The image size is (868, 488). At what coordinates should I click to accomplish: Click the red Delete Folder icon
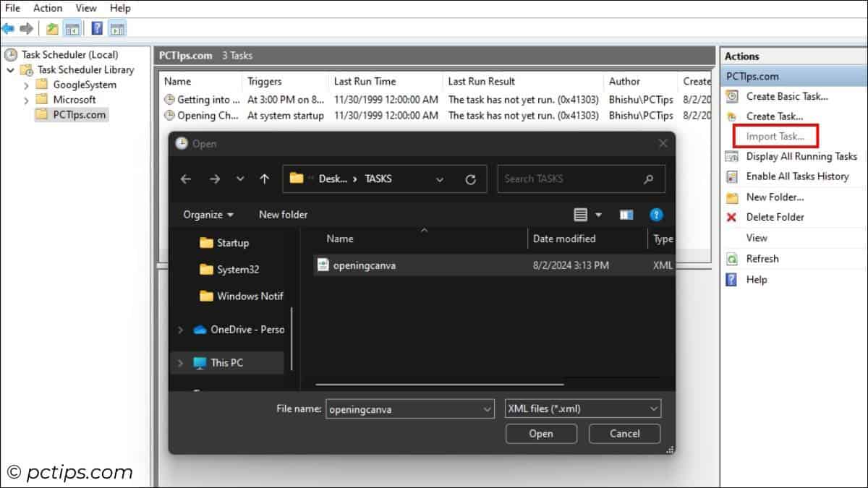(x=731, y=217)
